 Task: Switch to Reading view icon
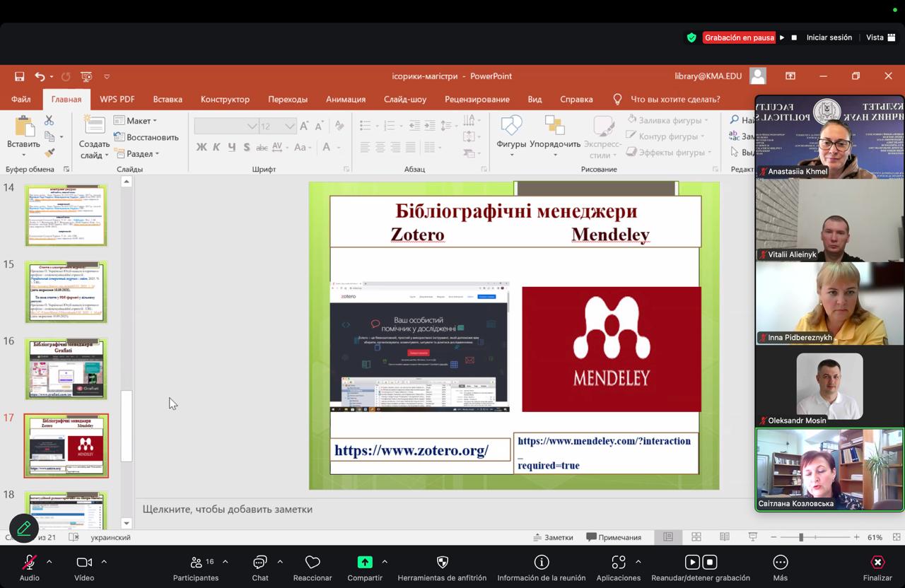tap(724, 537)
